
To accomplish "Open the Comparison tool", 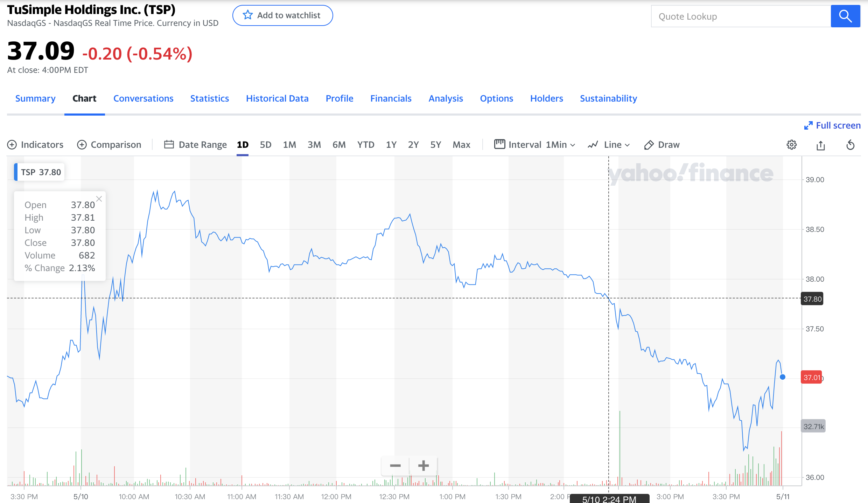I will pos(109,145).
